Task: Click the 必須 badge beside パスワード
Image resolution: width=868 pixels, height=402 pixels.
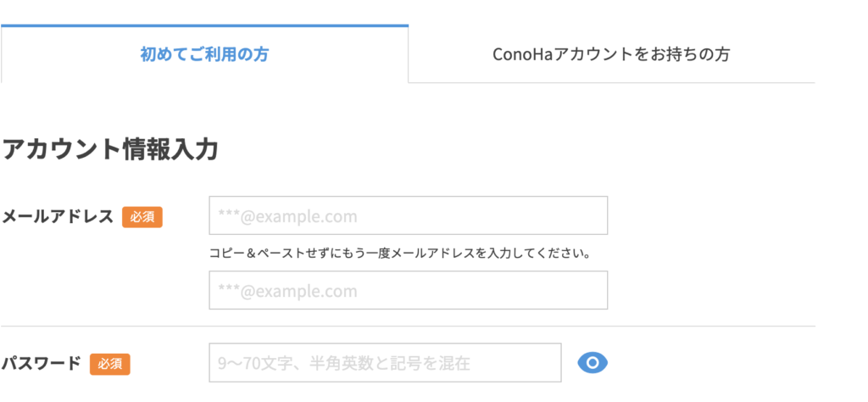Action: 110,364
